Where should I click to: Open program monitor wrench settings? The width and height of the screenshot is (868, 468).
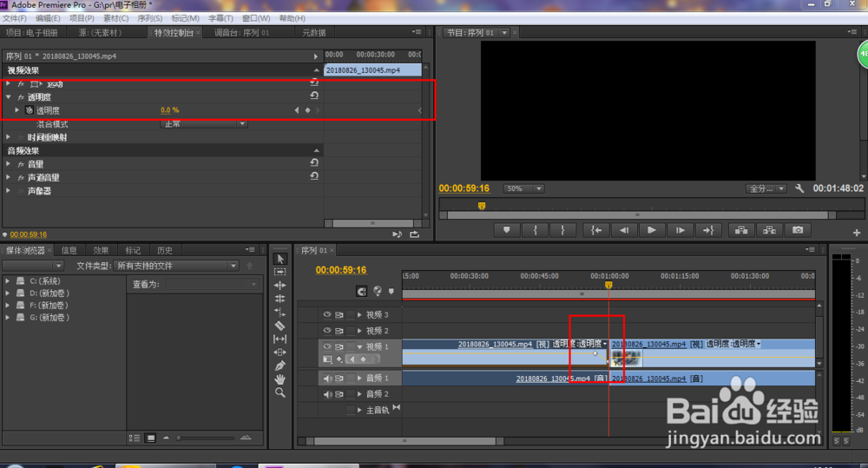point(799,188)
